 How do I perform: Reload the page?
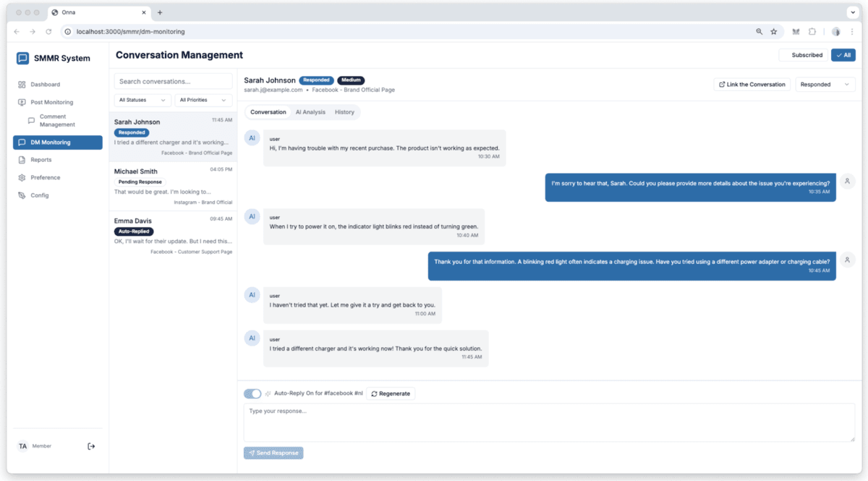coord(48,32)
